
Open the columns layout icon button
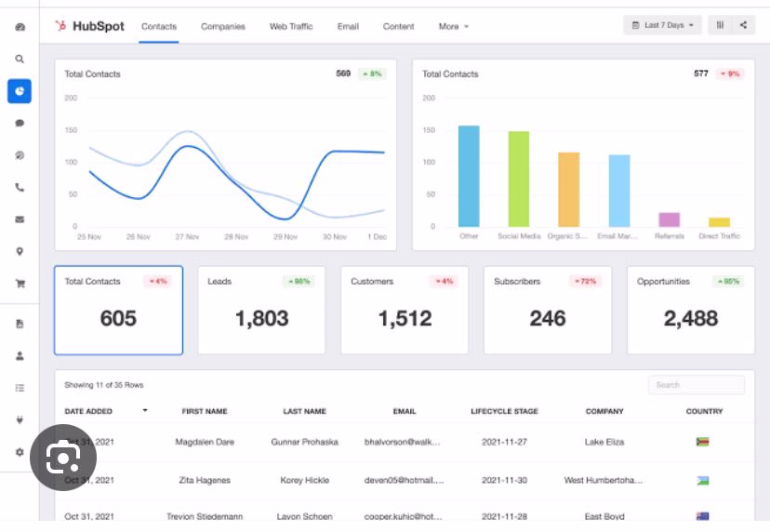[x=720, y=25]
